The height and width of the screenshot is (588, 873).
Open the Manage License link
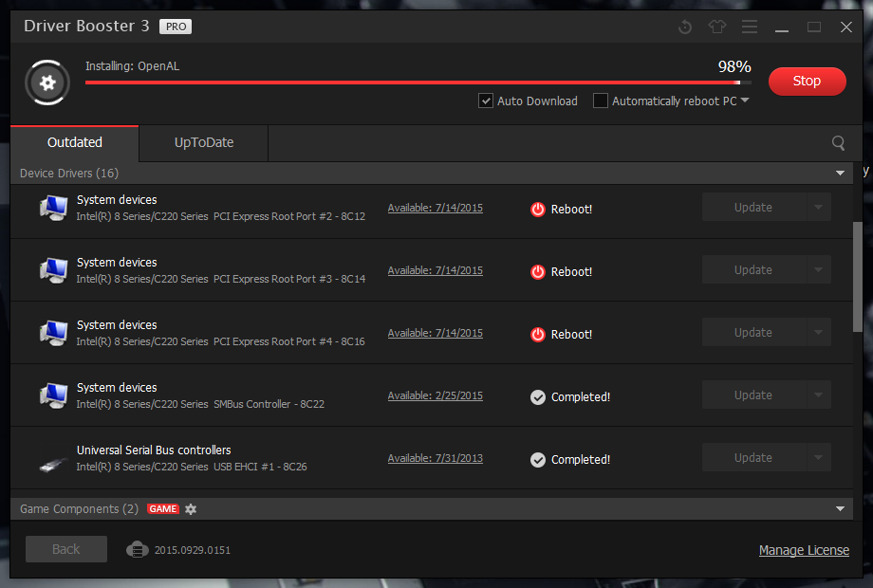pyautogui.click(x=804, y=550)
